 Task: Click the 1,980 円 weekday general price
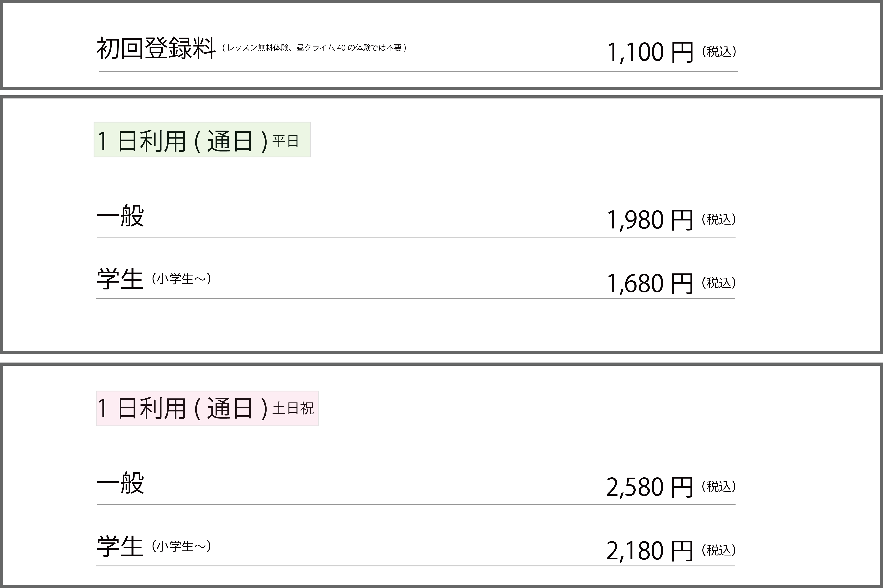click(x=650, y=220)
